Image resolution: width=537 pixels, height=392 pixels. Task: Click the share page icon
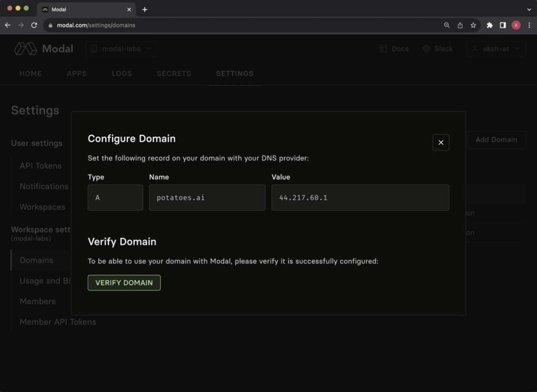tap(460, 25)
